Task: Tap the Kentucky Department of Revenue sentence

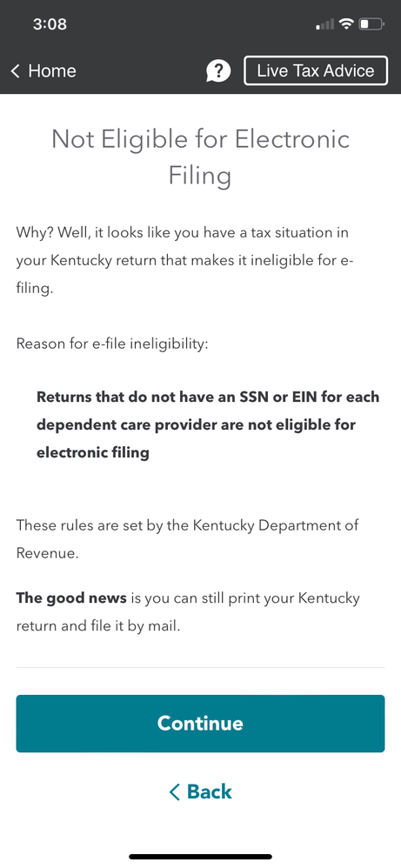Action: [x=187, y=538]
